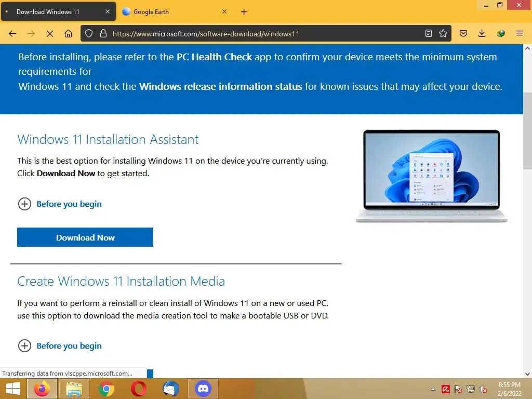Click the globe extension icon in toolbar
Image resolution: width=532 pixels, height=399 pixels.
[501, 33]
